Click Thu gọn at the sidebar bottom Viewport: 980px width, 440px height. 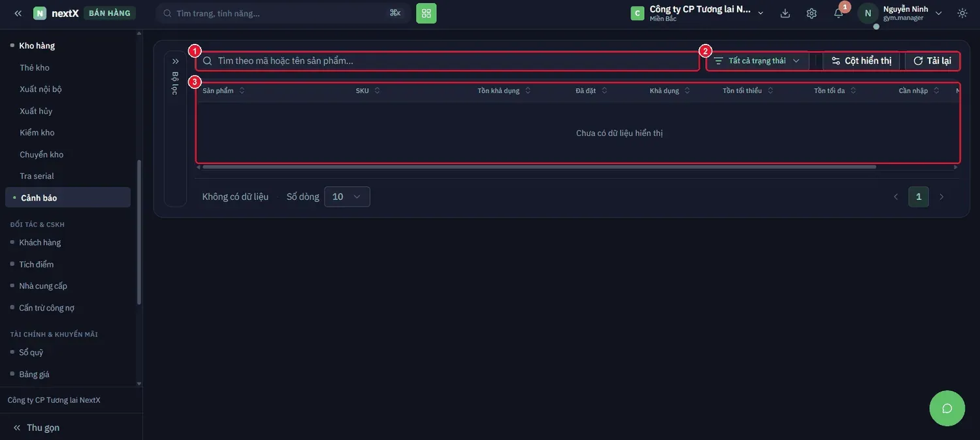pos(37,428)
